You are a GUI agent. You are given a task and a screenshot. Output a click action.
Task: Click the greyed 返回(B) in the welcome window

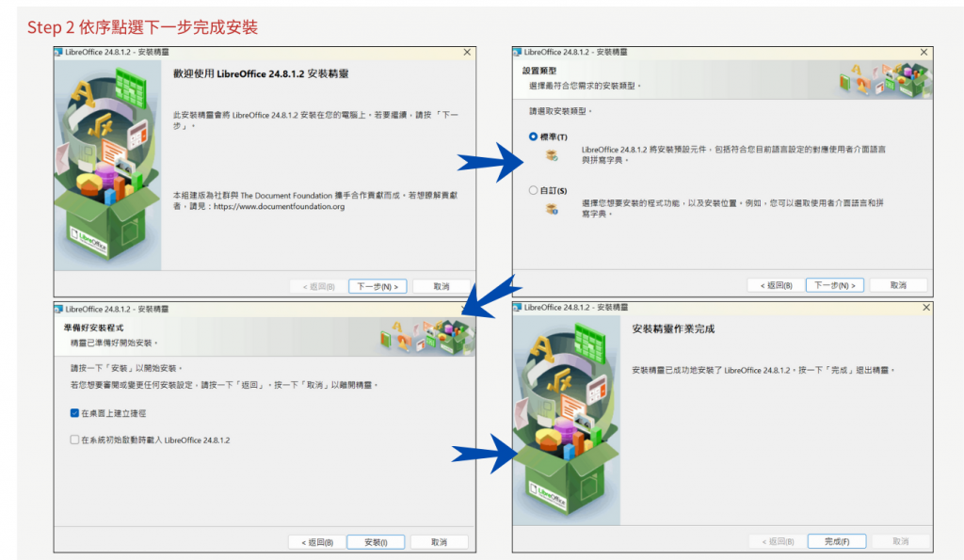point(318,286)
